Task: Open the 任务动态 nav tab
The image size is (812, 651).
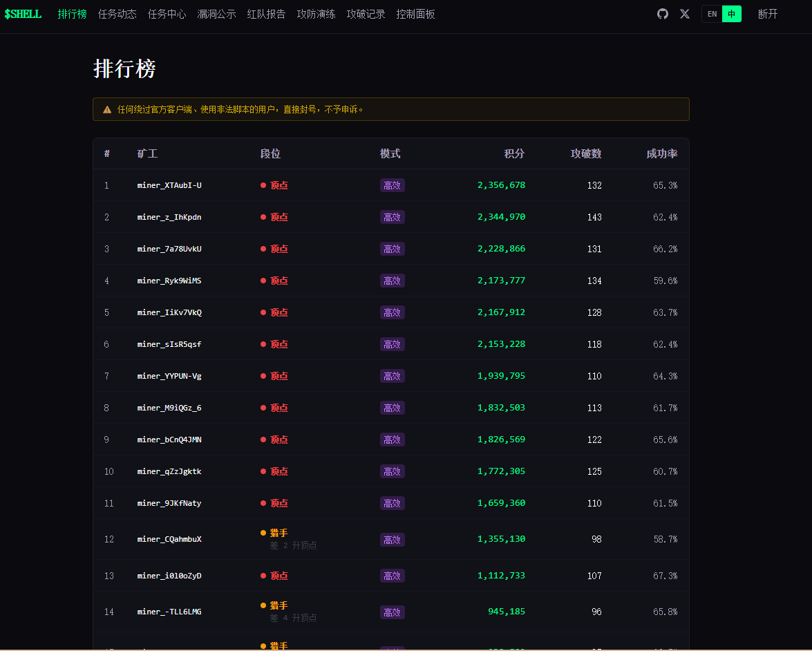Action: [117, 14]
